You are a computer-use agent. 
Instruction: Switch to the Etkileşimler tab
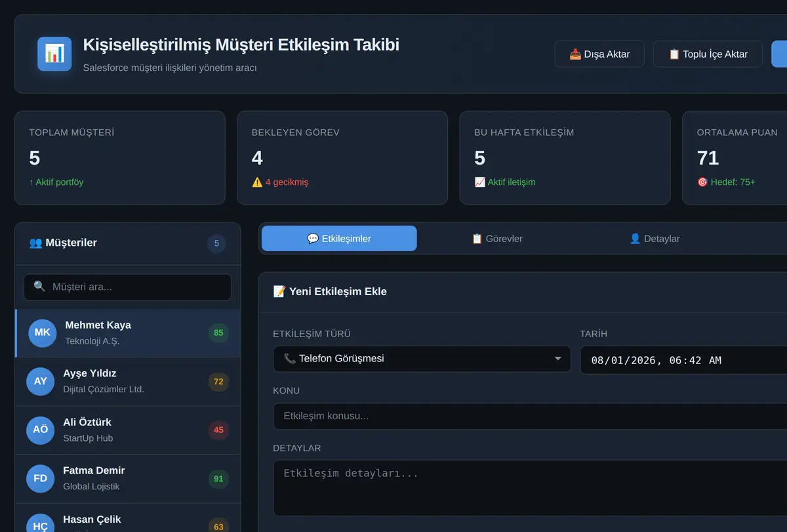[x=339, y=239]
